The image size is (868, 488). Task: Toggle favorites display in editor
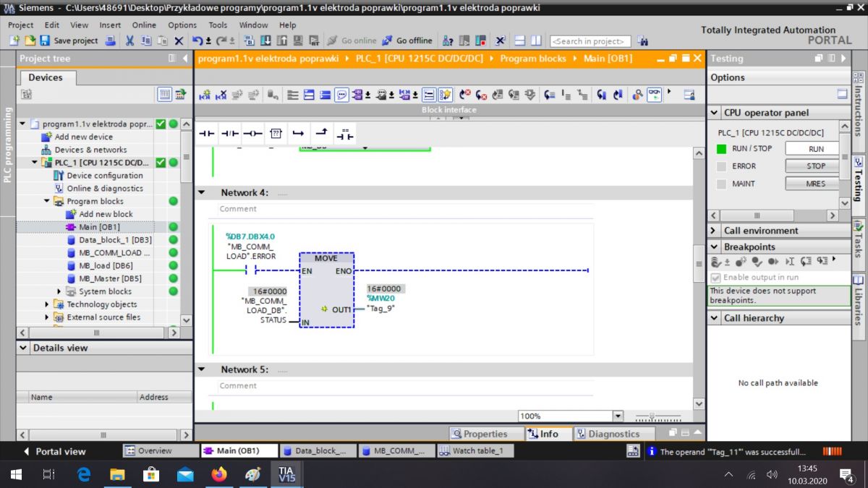446,95
